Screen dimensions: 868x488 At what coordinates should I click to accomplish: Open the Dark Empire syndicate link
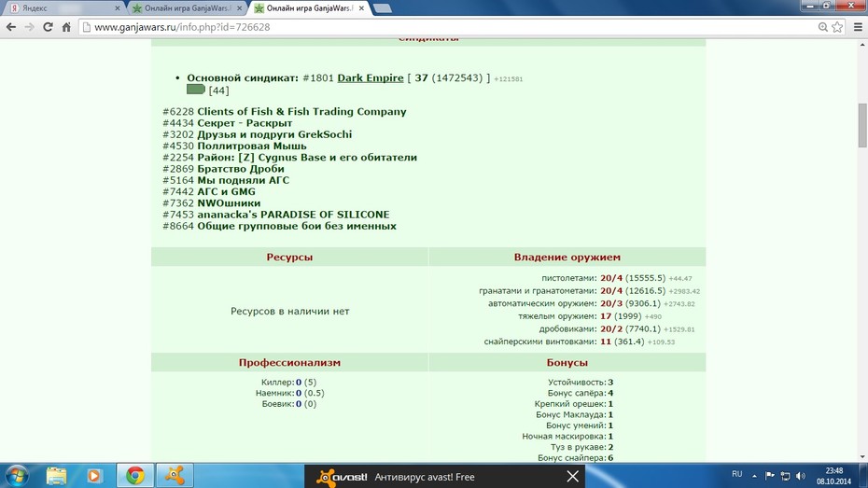click(371, 78)
